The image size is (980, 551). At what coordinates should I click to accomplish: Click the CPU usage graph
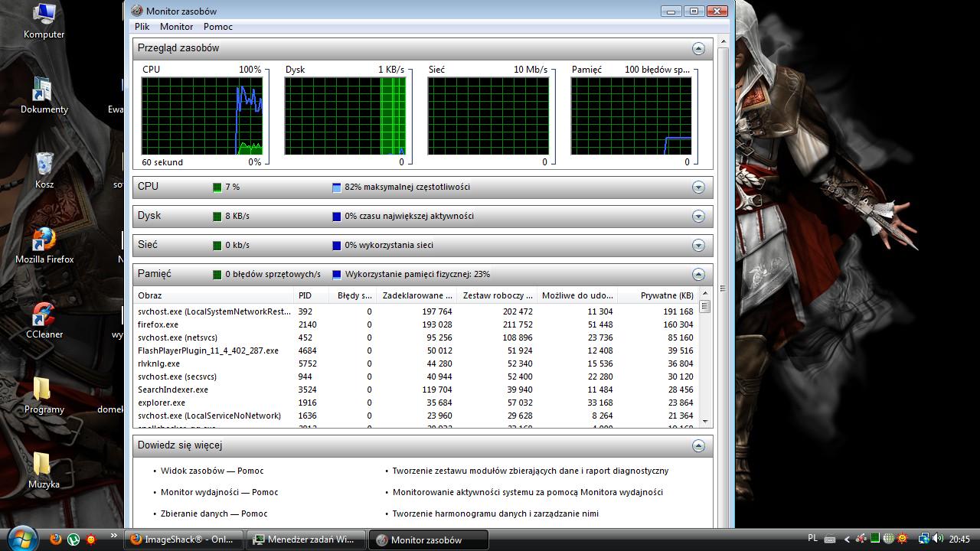coord(202,116)
